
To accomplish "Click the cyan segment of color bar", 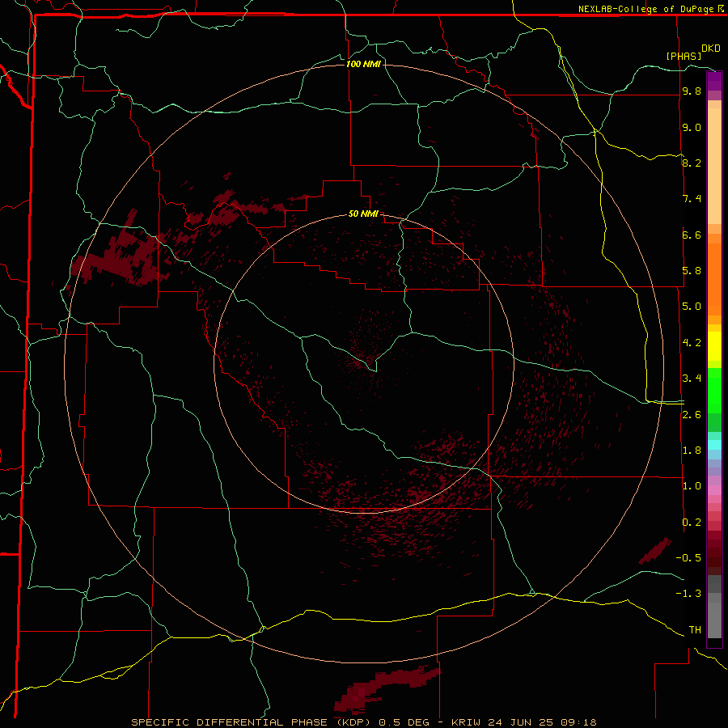I will [714, 445].
